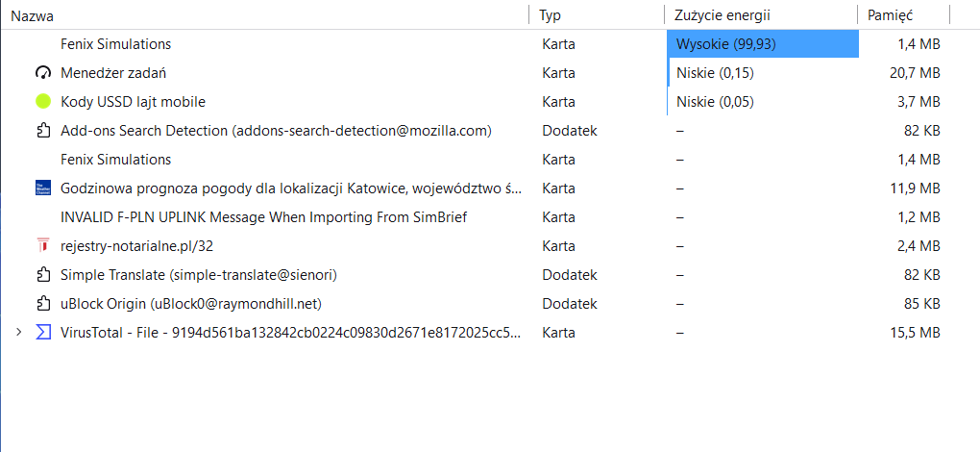The image size is (980, 452).
Task: Click the 20,7 MB memory value
Action: 915,73
